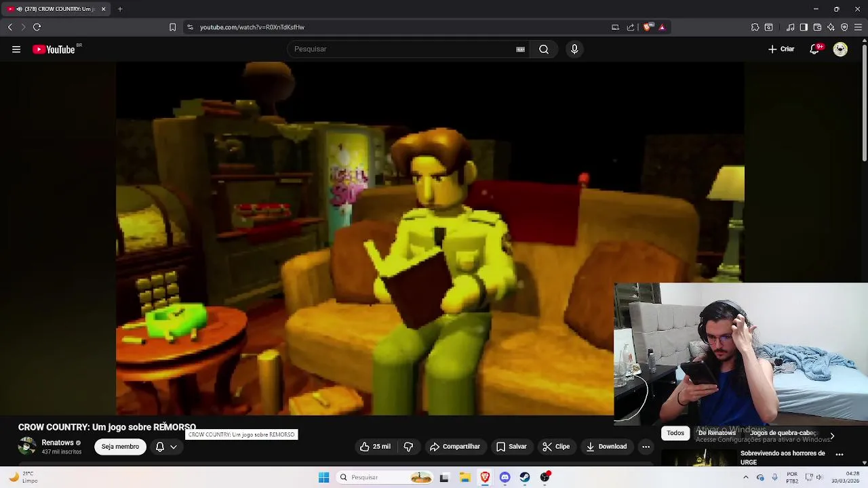868x488 pixels.
Task: Close the CROW COUNTRY browser tab
Action: [x=103, y=9]
